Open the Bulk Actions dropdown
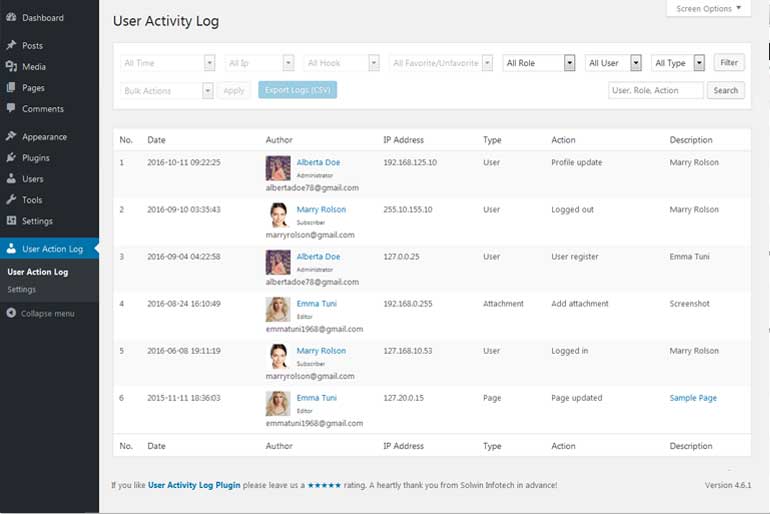Viewport: 770px width, 514px height. 167,91
